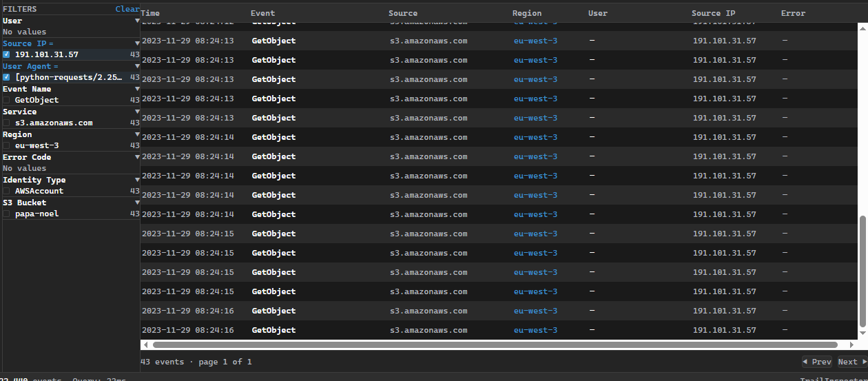Collapse the Source IP filter section arrow

pos(137,43)
